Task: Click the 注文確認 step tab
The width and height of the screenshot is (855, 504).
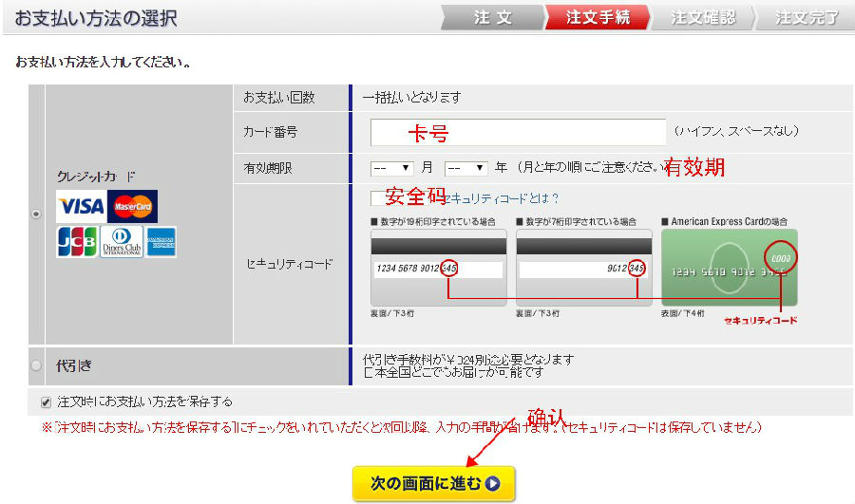Action: tap(701, 18)
